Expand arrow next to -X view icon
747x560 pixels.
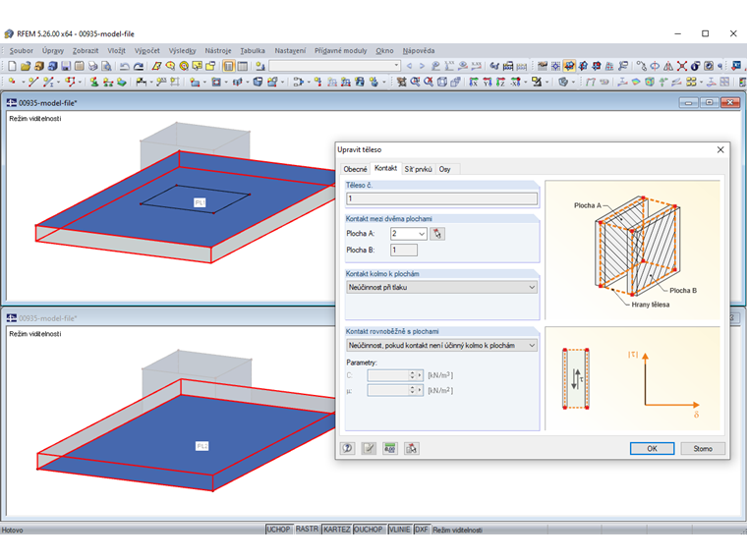526,83
